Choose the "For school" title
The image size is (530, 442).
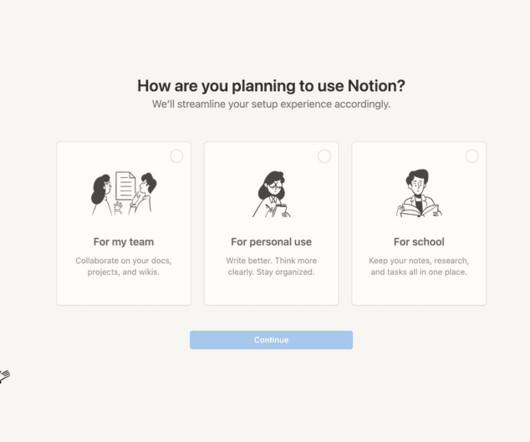419,242
